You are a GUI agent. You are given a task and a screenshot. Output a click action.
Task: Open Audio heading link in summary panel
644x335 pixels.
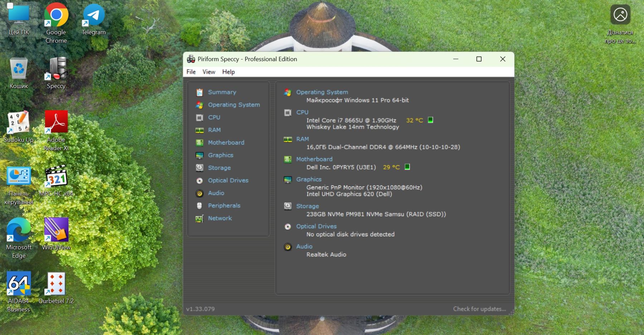tap(304, 247)
